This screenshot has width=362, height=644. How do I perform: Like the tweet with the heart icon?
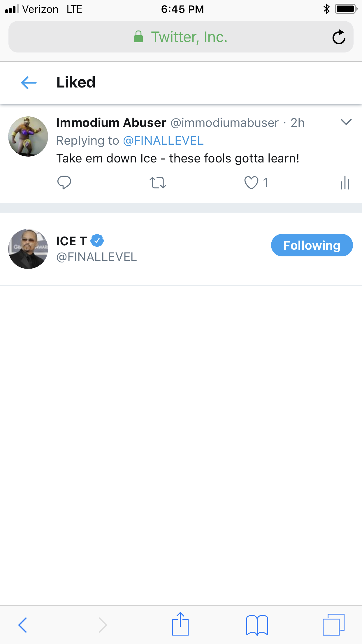tap(251, 183)
